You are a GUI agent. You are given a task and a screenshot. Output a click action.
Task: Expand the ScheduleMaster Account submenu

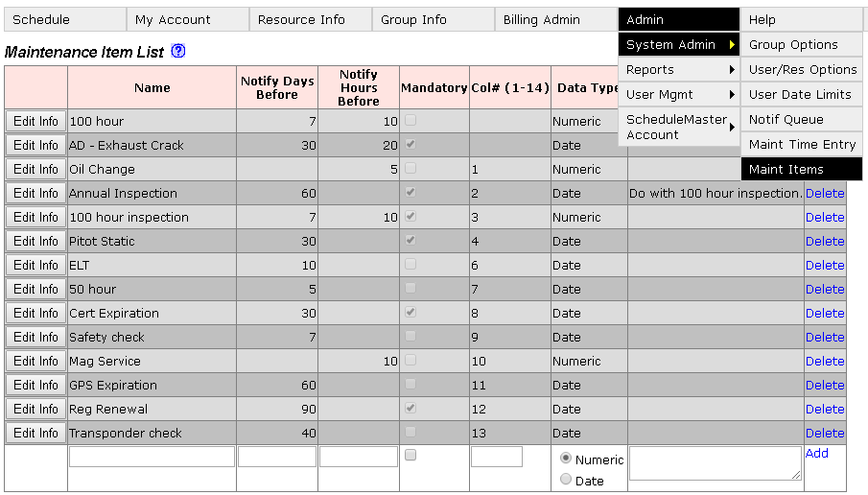(679, 127)
